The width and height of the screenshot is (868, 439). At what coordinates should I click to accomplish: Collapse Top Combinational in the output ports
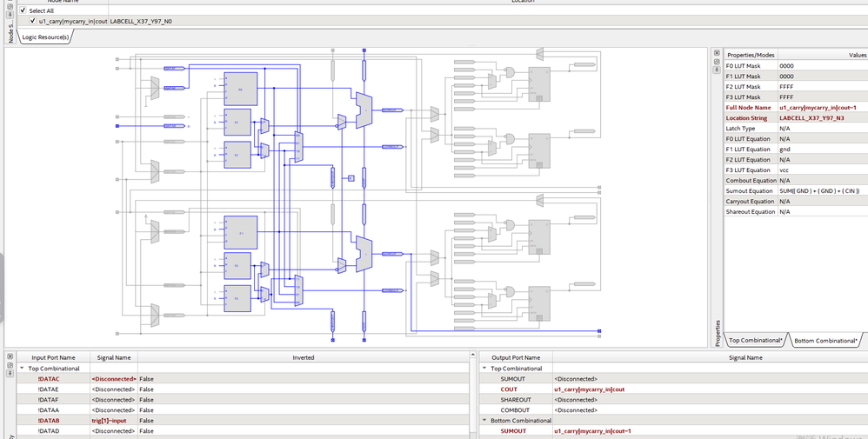[x=484, y=369]
